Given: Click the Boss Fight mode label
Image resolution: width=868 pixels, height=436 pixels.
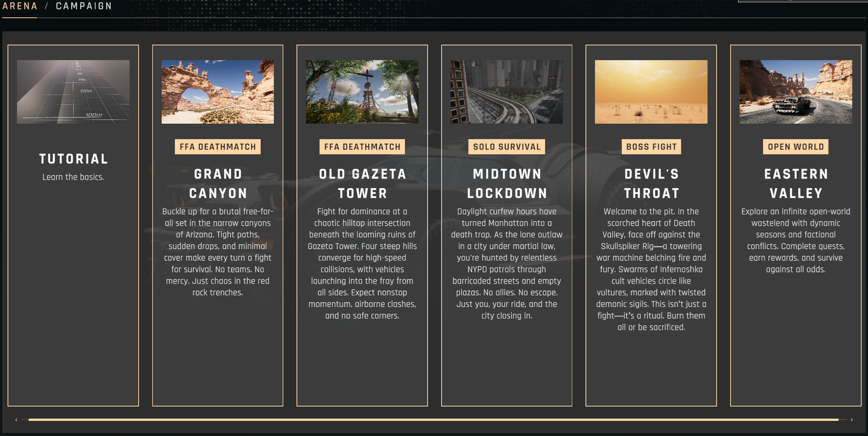Looking at the screenshot, I should pos(651,147).
